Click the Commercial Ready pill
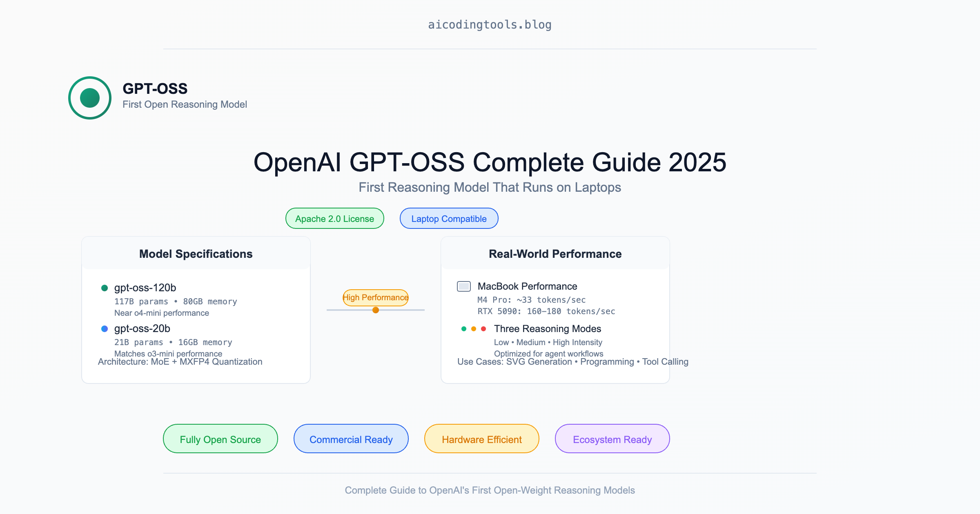This screenshot has height=514, width=980. [351, 439]
